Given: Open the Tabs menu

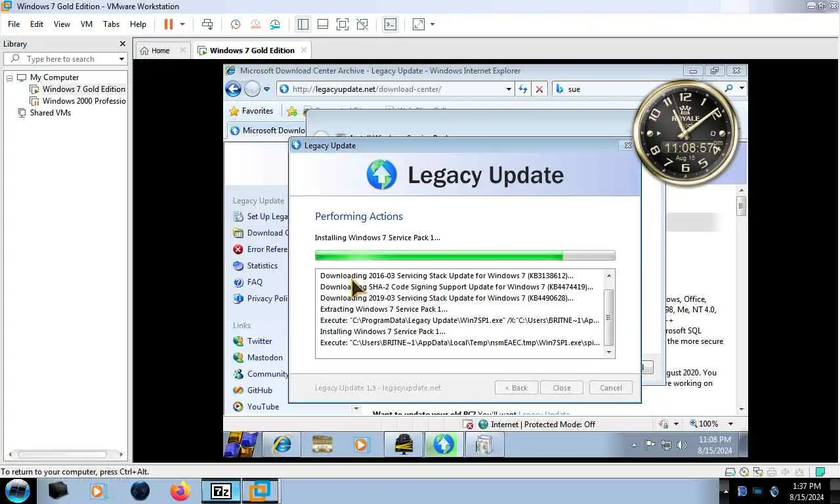Looking at the screenshot, I should click(112, 24).
